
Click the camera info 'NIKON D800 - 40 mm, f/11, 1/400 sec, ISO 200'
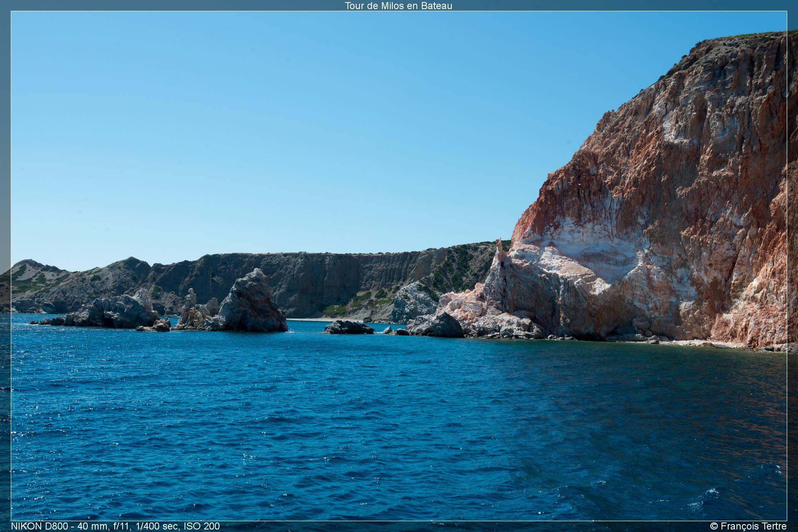tap(116, 526)
